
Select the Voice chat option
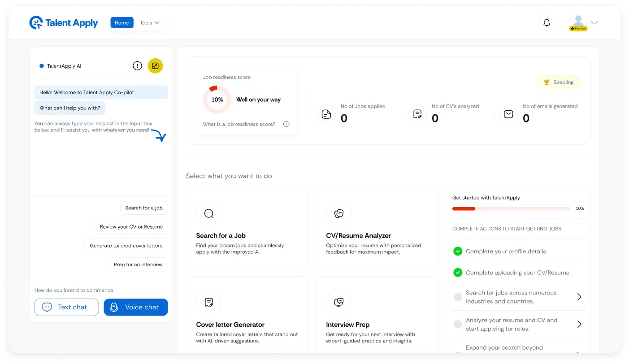(136, 307)
